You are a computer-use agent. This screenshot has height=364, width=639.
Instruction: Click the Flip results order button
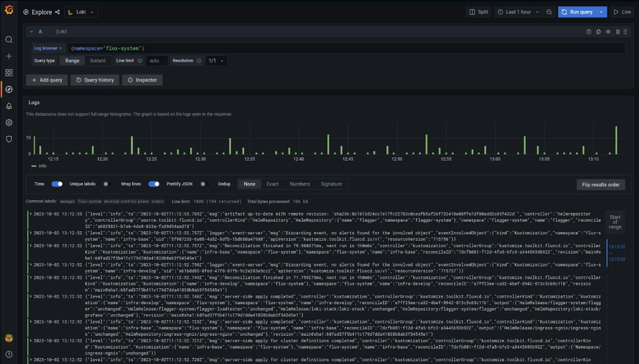pos(600,185)
